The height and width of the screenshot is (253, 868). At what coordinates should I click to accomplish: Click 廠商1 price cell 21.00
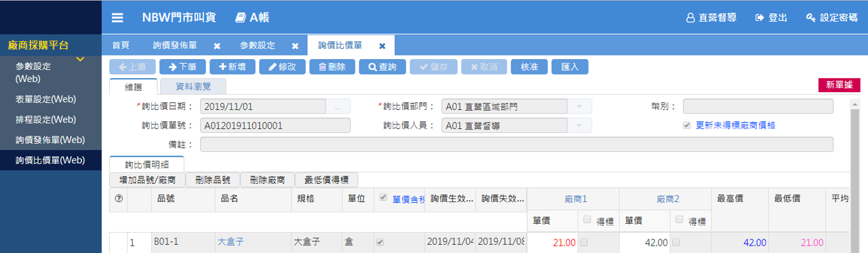(x=553, y=242)
